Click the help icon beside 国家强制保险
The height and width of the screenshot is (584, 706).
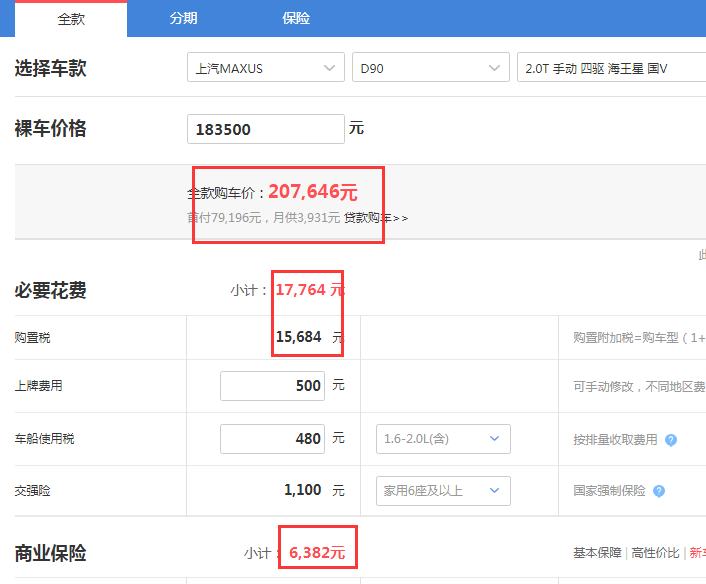pos(659,491)
